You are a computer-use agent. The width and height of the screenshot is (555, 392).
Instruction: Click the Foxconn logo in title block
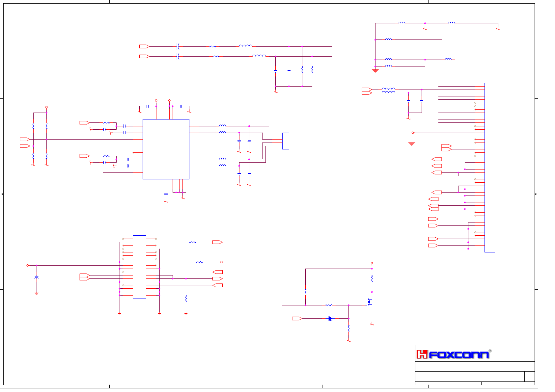pyautogui.click(x=453, y=354)
